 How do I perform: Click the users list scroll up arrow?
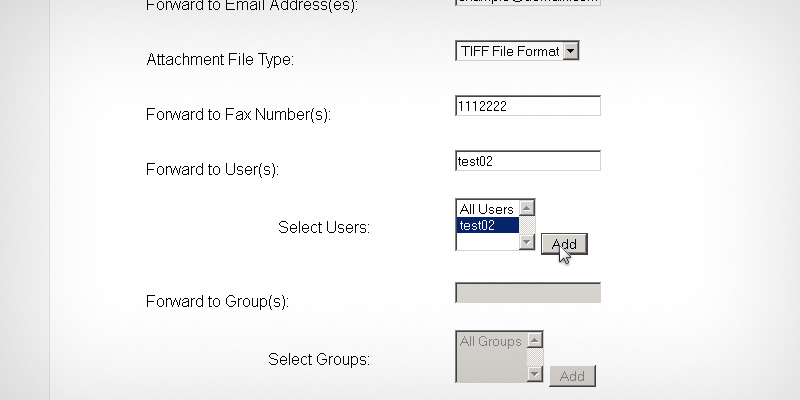528,208
